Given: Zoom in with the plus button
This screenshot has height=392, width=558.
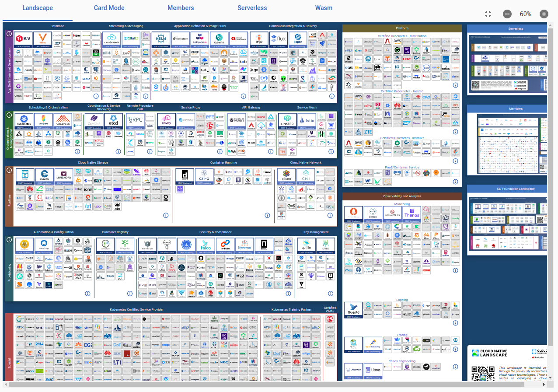Looking at the screenshot, I should pyautogui.click(x=544, y=14).
